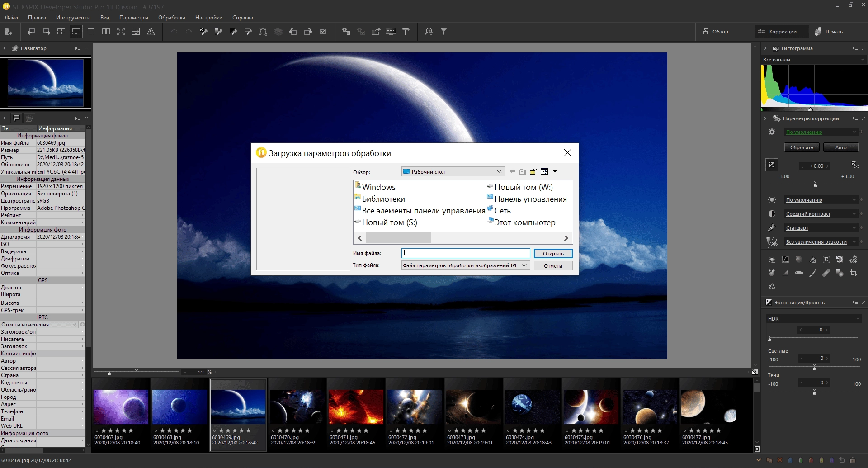This screenshot has width=868, height=468.
Task: Toggle side-by-side compare view in toolbar
Action: (x=106, y=32)
